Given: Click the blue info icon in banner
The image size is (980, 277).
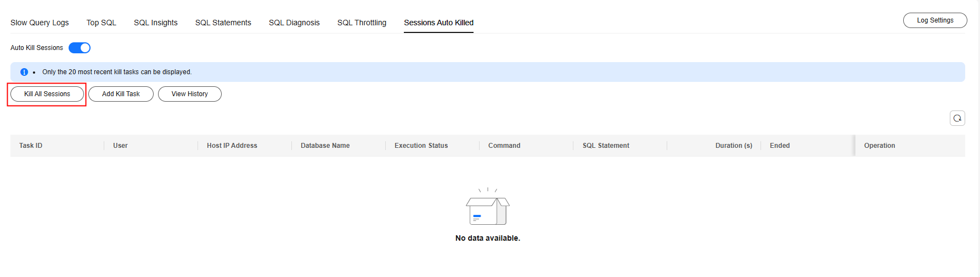Looking at the screenshot, I should (24, 72).
